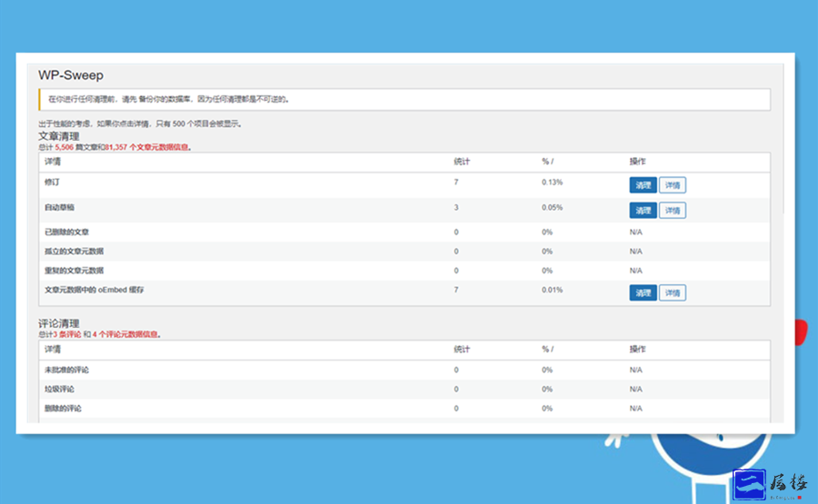Click the 评论清理 section heading
Screen dimensions: 818x504
click(59, 323)
